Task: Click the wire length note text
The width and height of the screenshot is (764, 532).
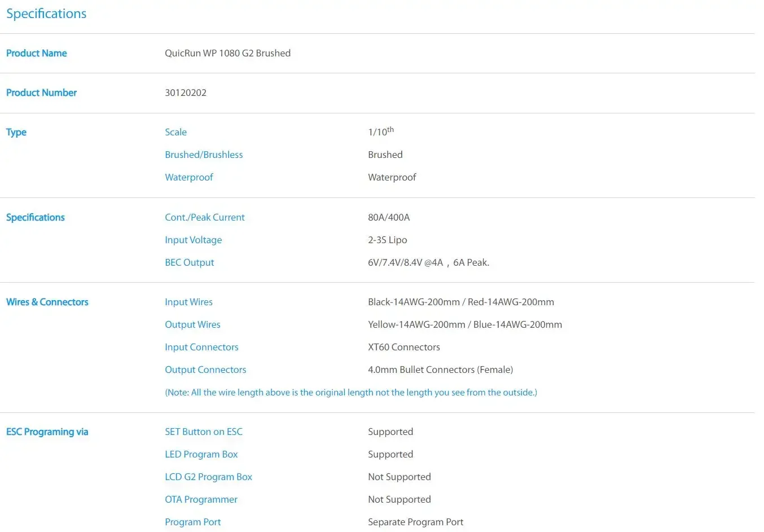Action: 351,392
